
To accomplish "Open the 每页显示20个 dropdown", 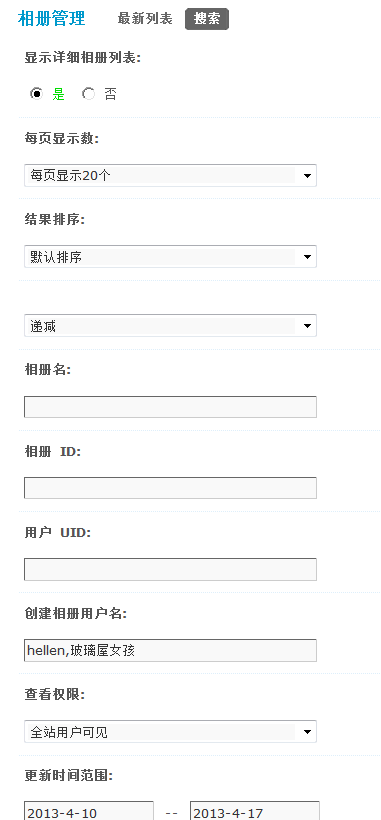I will click(x=170, y=175).
